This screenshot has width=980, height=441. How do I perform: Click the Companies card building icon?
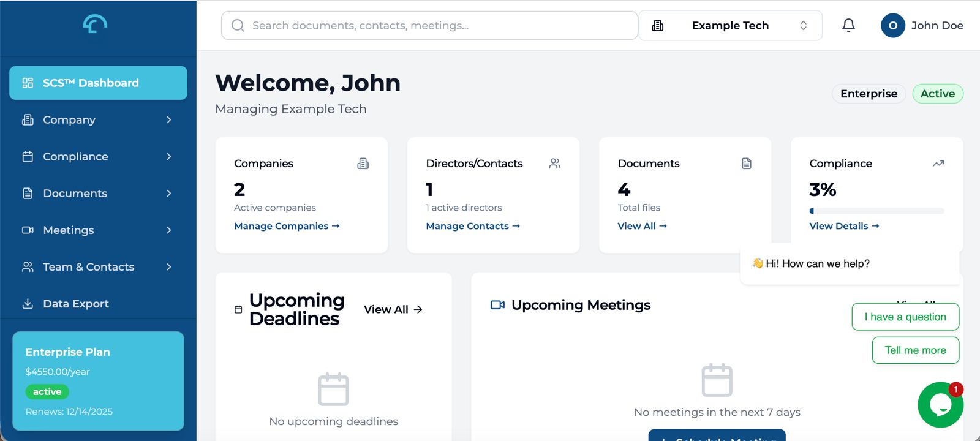(x=363, y=164)
